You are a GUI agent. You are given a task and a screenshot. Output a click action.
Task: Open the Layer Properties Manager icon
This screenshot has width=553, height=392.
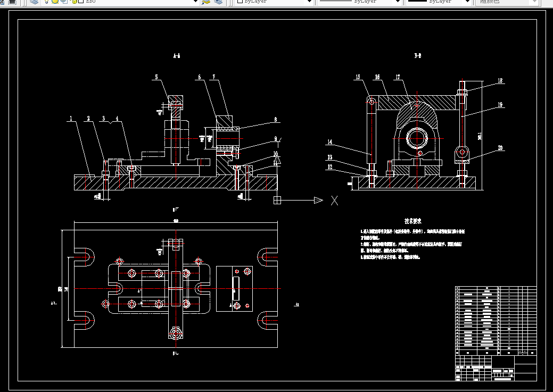tap(34, 2)
